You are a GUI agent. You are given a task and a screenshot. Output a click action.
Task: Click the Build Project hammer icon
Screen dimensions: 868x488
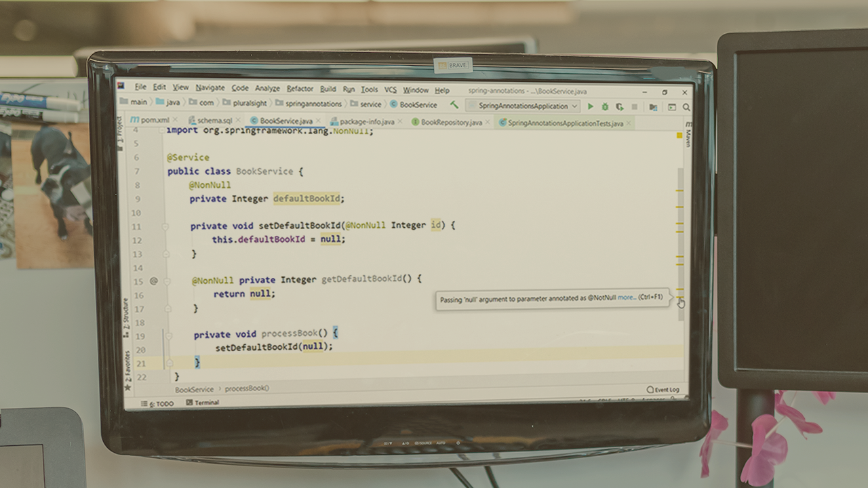pos(454,106)
